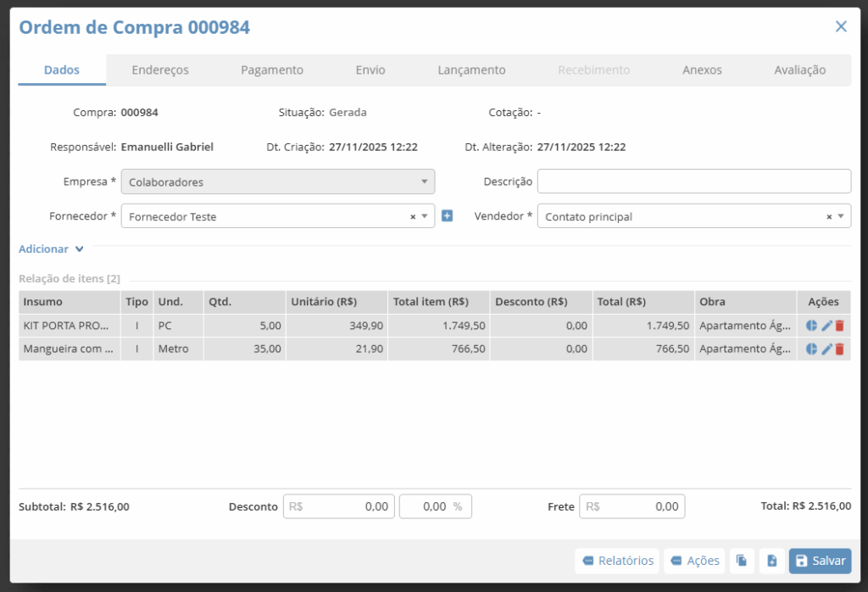Click the duplicate order copy icon
868x592 pixels.
pos(741,561)
